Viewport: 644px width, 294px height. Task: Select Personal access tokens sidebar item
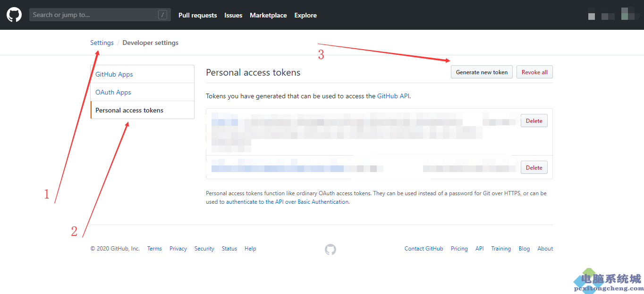coord(143,110)
